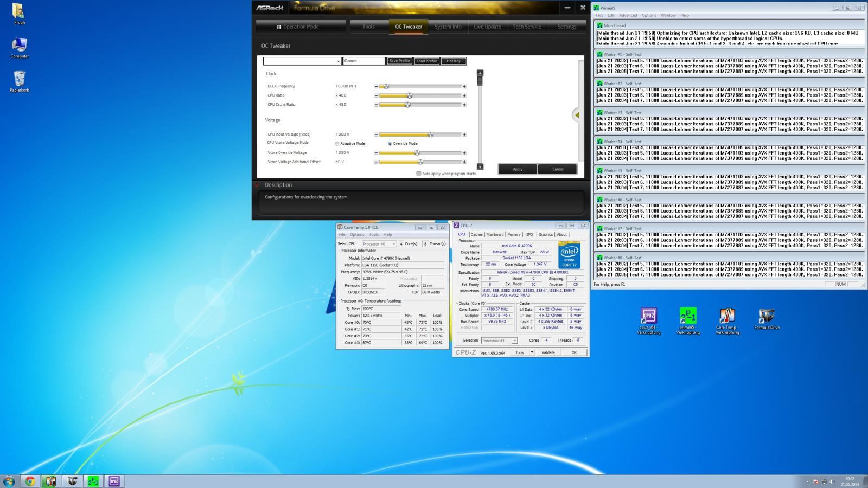Image resolution: width=868 pixels, height=488 pixels.
Task: Switch to the System Info tab
Action: click(448, 27)
